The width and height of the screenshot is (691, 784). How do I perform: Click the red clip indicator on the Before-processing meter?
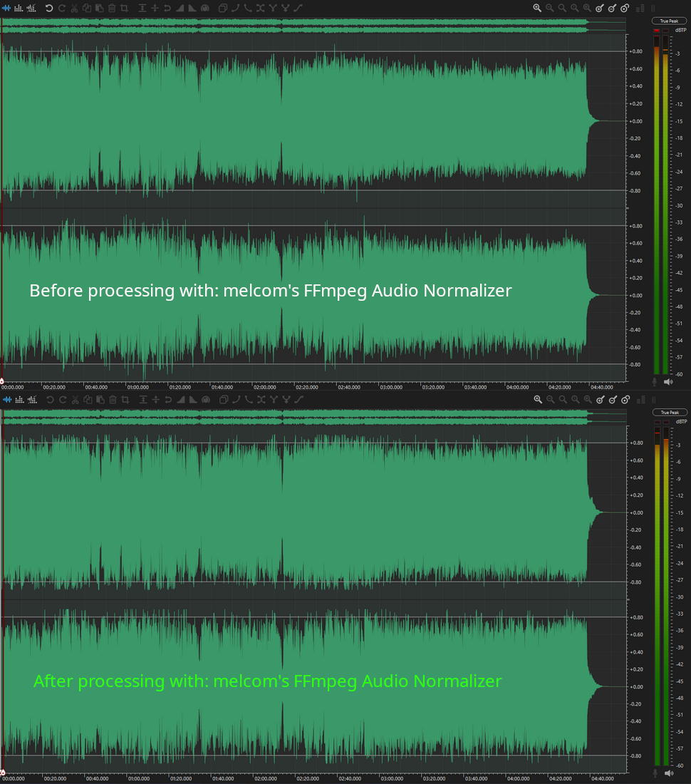[x=656, y=31]
